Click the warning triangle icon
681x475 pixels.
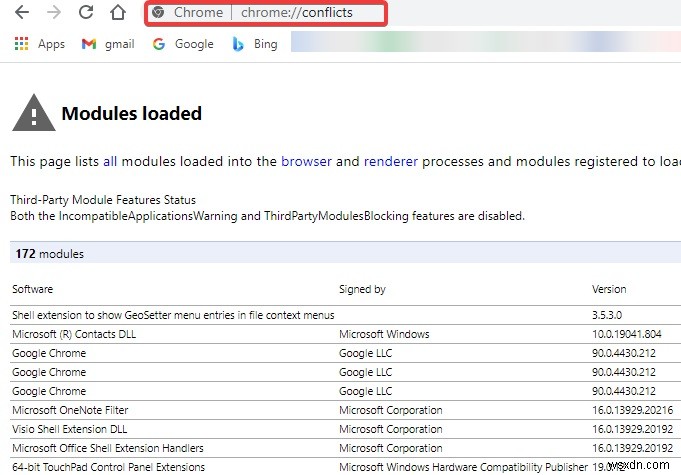(34, 112)
